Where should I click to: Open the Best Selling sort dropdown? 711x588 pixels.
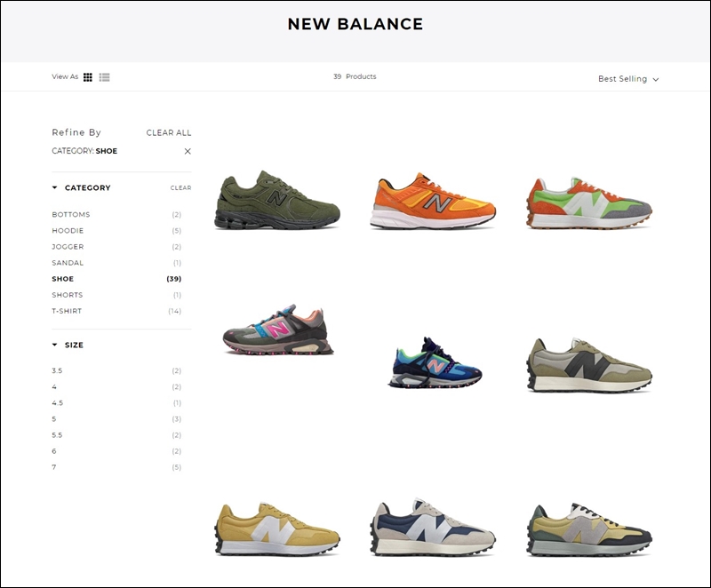point(628,79)
